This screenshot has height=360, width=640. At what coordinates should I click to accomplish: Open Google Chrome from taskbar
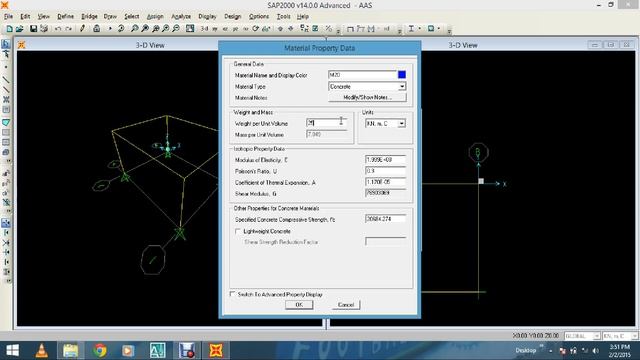coord(100,351)
